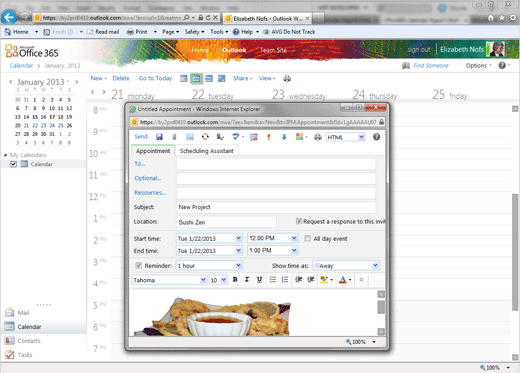520x373 pixels.
Task: Toggle the All day event checkbox
Action: 308,238
